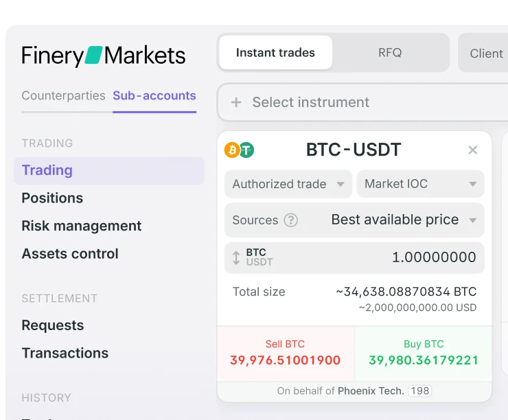Select the Counterparties tab

(x=63, y=96)
